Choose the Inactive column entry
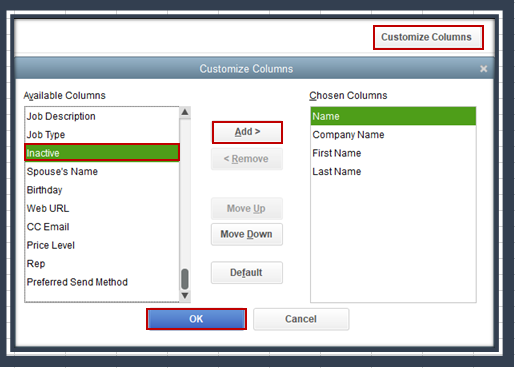515x368 pixels. tap(102, 153)
